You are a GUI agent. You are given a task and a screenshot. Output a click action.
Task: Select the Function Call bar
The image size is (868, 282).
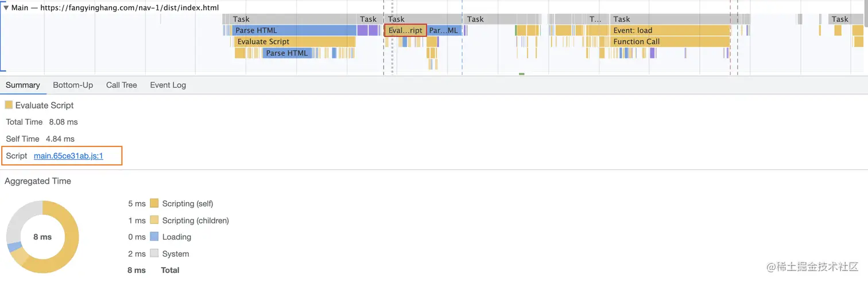(670, 41)
